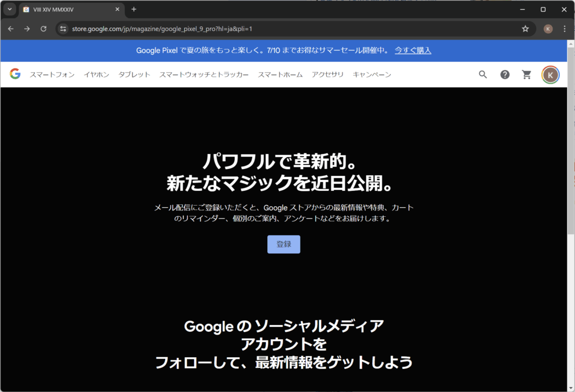Go forward using browser forward arrow

pyautogui.click(x=27, y=29)
